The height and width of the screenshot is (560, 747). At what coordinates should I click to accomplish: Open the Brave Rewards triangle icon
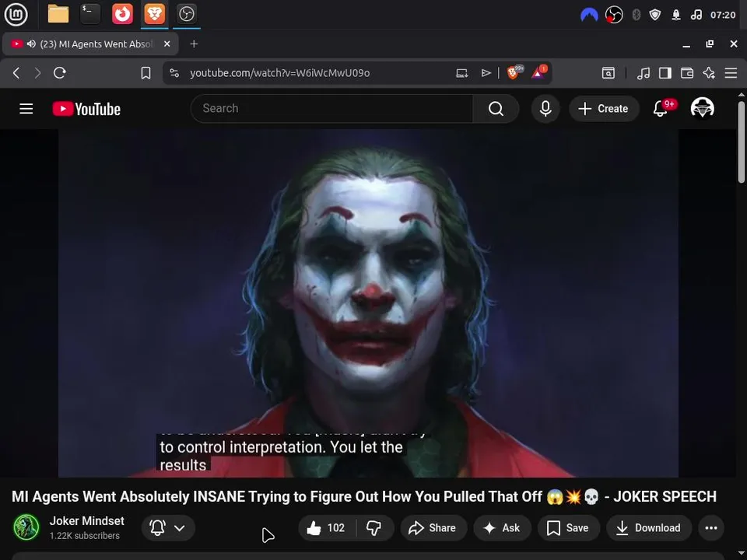tap(538, 72)
